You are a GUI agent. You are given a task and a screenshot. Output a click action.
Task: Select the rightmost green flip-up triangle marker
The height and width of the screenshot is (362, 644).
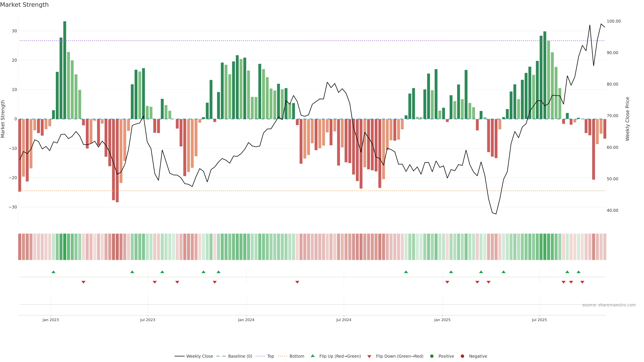[x=578, y=272]
